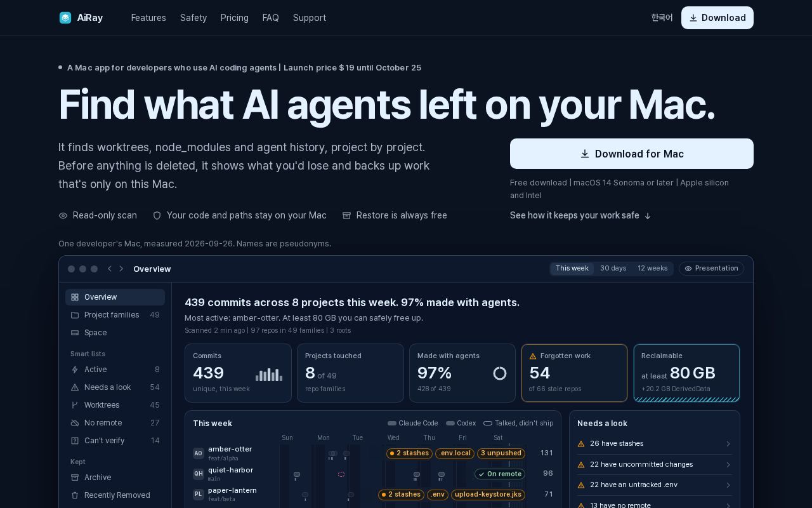Click the Worktrees branch icon
812x508 pixels.
tap(75, 405)
